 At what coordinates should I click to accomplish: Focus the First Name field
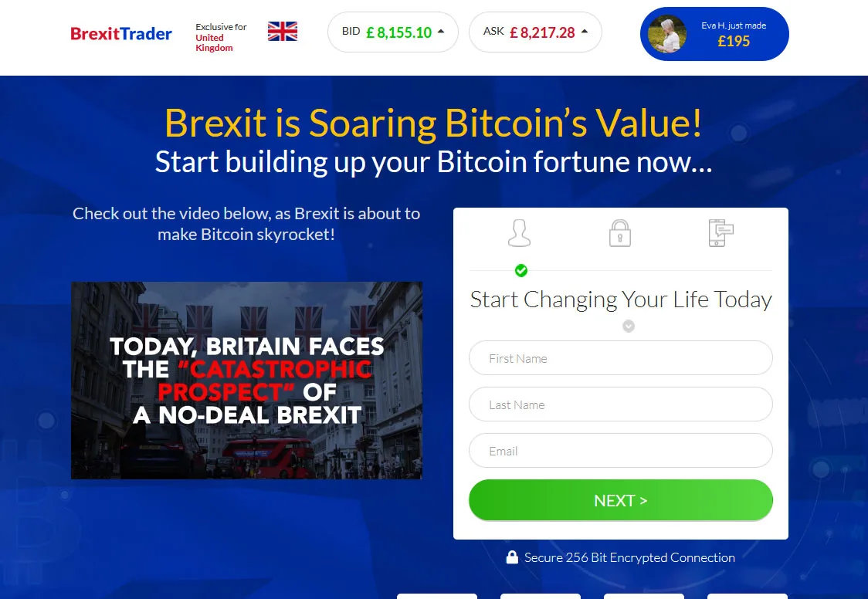pos(620,358)
